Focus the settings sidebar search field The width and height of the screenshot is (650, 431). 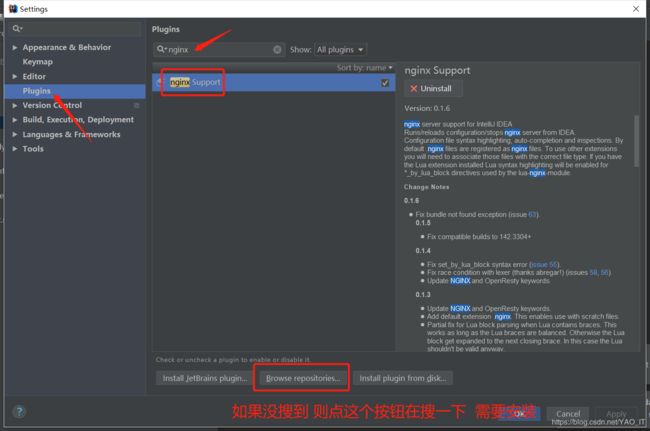click(x=76, y=29)
